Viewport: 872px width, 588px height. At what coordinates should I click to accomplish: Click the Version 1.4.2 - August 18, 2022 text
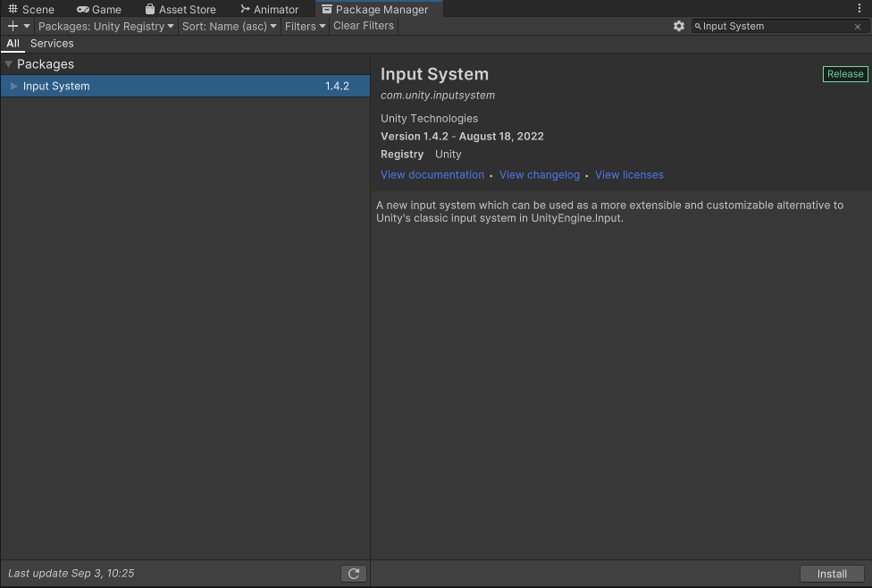[x=462, y=137]
